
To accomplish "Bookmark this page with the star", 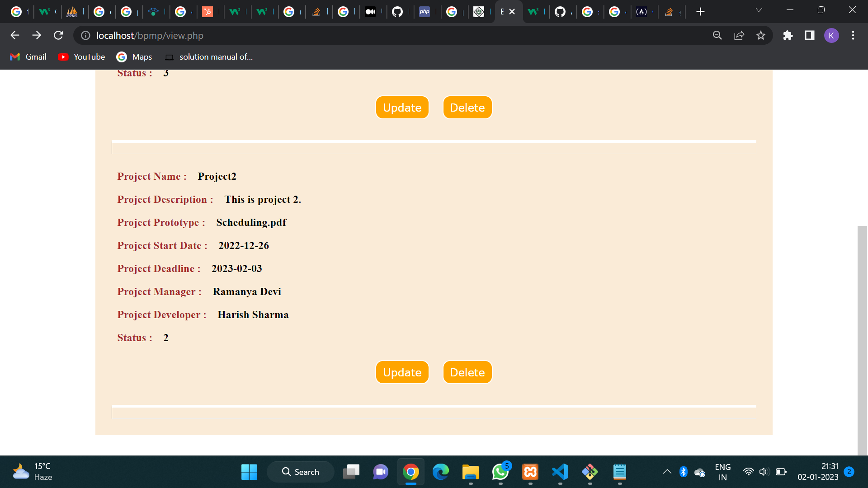I will click(x=761, y=35).
